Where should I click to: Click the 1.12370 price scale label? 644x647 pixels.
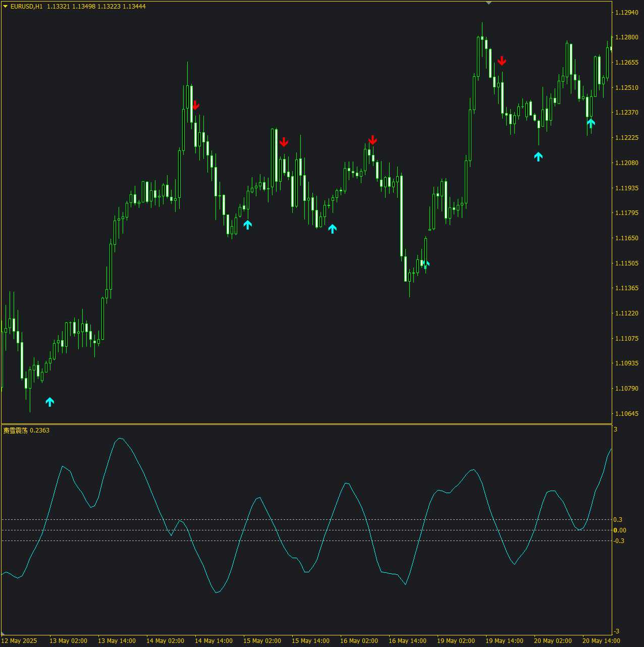point(626,113)
